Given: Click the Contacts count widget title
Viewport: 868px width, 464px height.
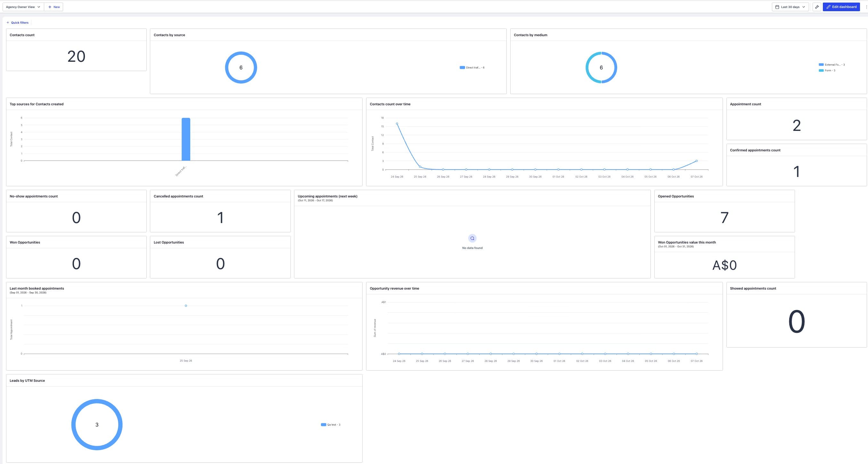Looking at the screenshot, I should pos(22,35).
